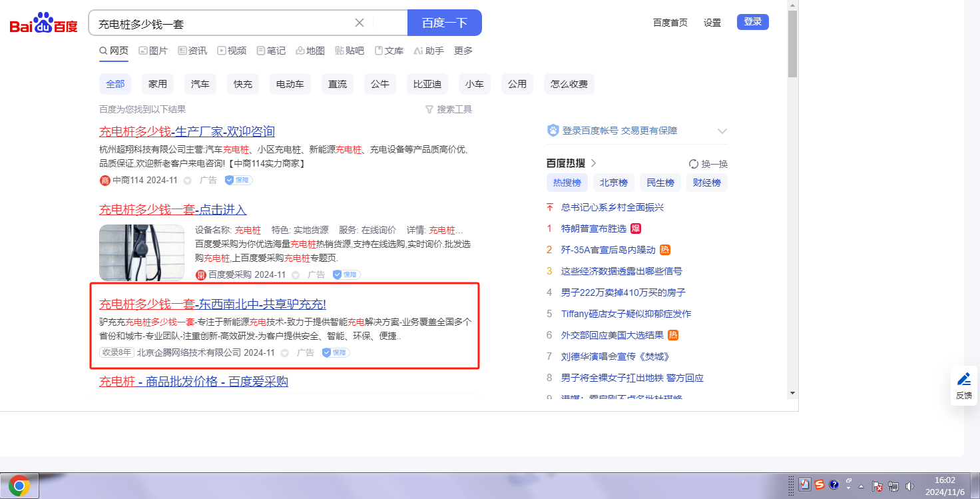
Task: Click the Sogou input method tray icon
Action: click(x=820, y=485)
